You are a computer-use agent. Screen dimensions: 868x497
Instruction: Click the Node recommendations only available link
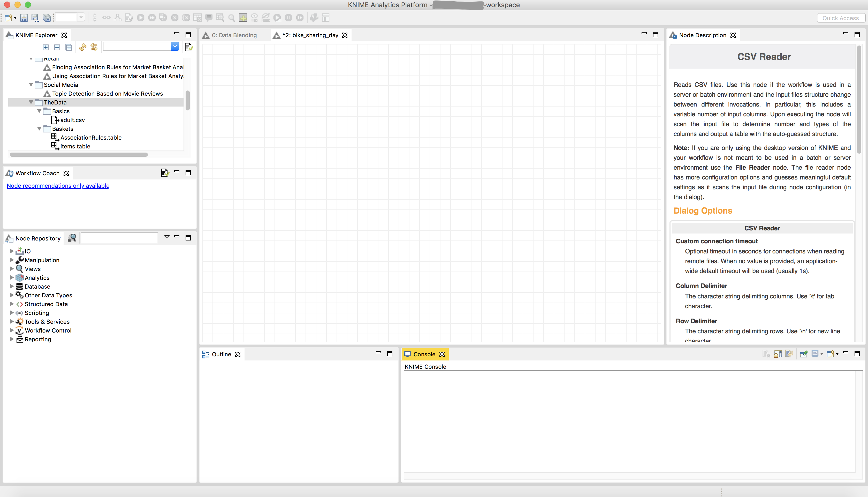[x=58, y=186]
